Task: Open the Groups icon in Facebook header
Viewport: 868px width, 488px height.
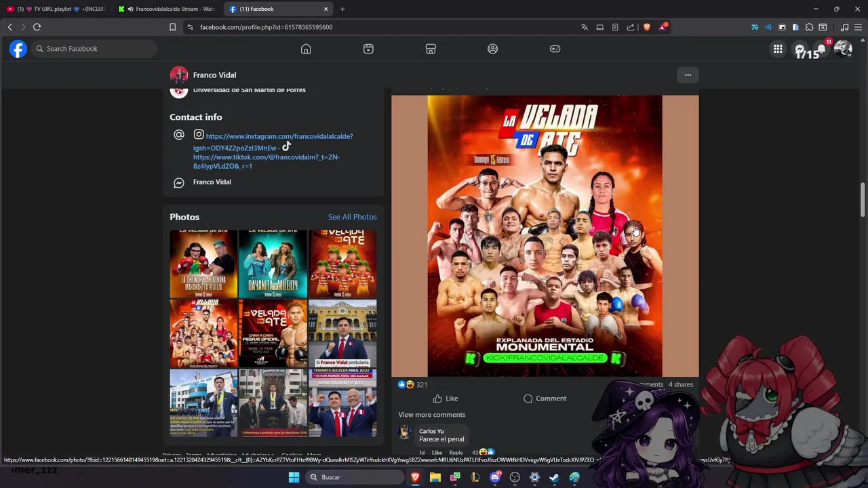Action: 493,49
